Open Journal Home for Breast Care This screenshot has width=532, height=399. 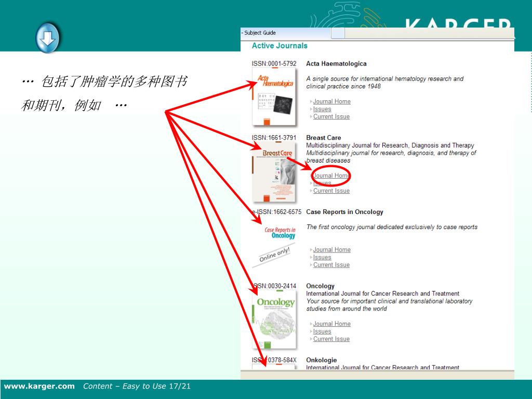pyautogui.click(x=331, y=176)
